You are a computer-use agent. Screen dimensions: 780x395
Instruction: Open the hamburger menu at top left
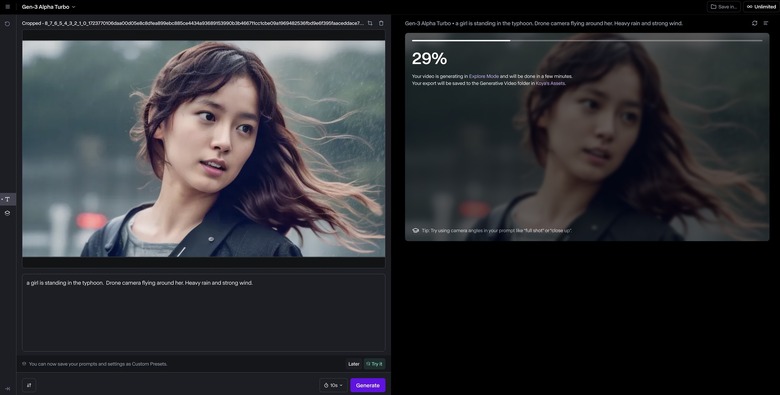[7, 7]
